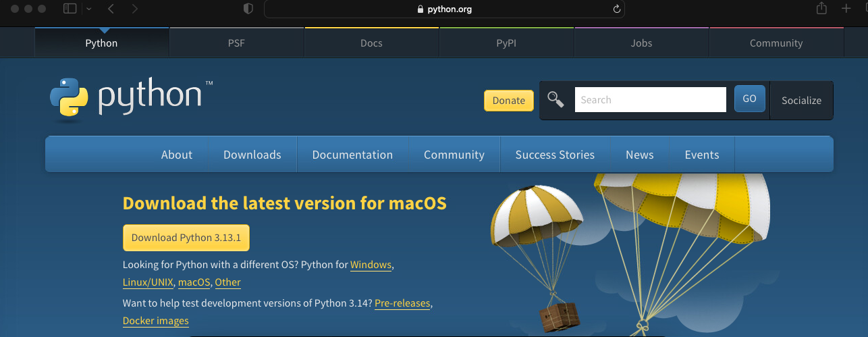Open the privacy shield icon
Screen dimensions: 868x337
[x=248, y=9]
